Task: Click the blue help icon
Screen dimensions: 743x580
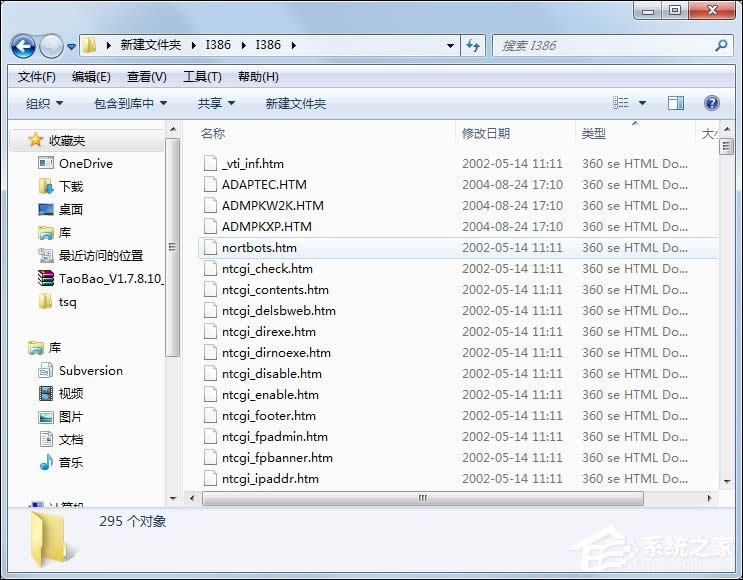Action: [711, 103]
